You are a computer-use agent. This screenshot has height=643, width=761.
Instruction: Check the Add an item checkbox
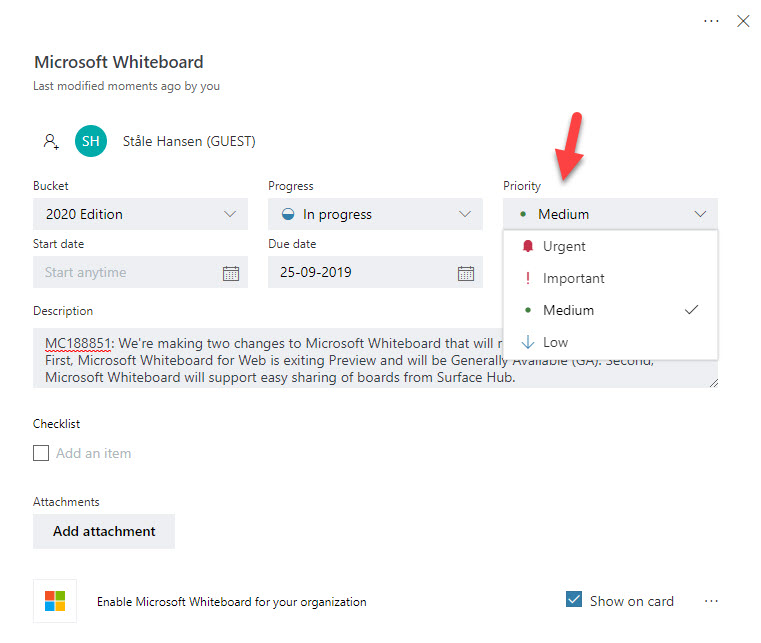[x=41, y=453]
